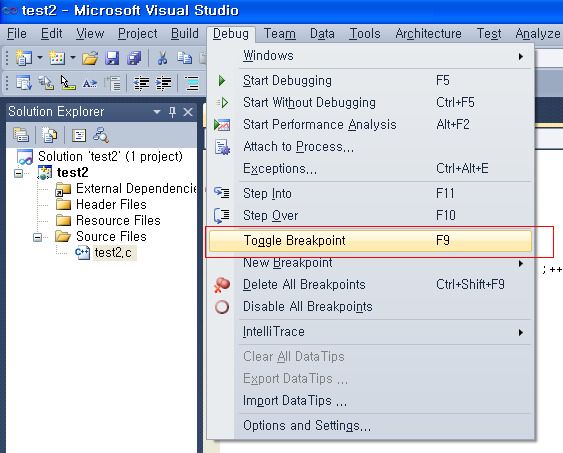Viewport: 563px width, 453px height.
Task: Click the Open File folder icon
Action: click(90, 58)
